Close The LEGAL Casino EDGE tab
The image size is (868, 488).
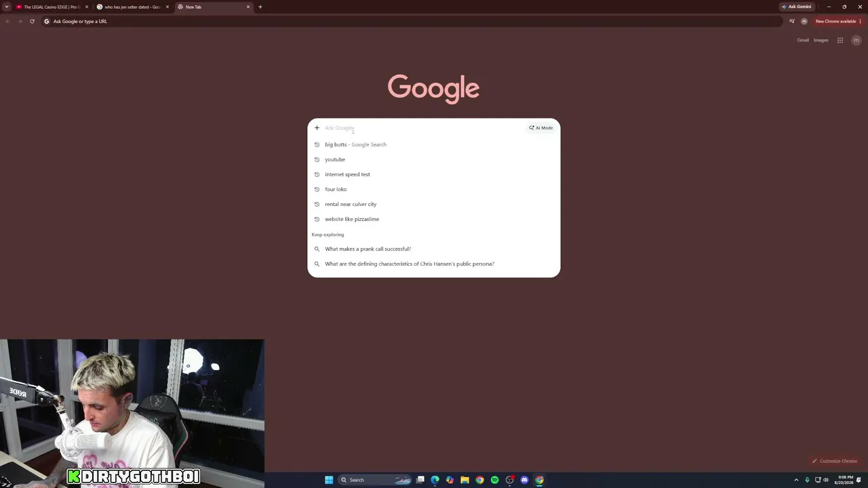point(87,7)
